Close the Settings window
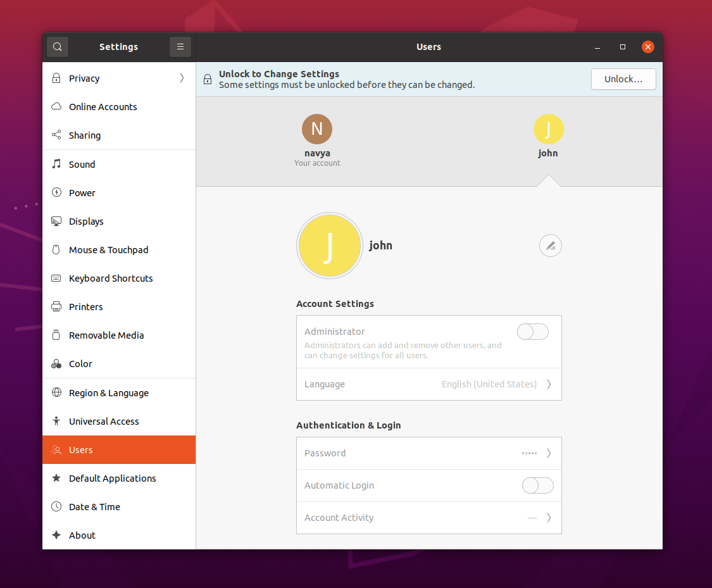 pyautogui.click(x=648, y=47)
